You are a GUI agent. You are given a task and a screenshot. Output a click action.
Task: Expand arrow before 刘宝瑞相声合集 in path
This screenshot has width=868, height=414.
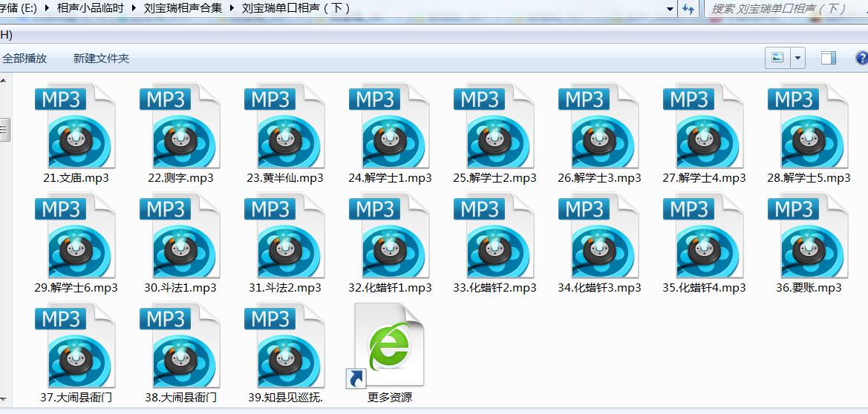coord(132,8)
